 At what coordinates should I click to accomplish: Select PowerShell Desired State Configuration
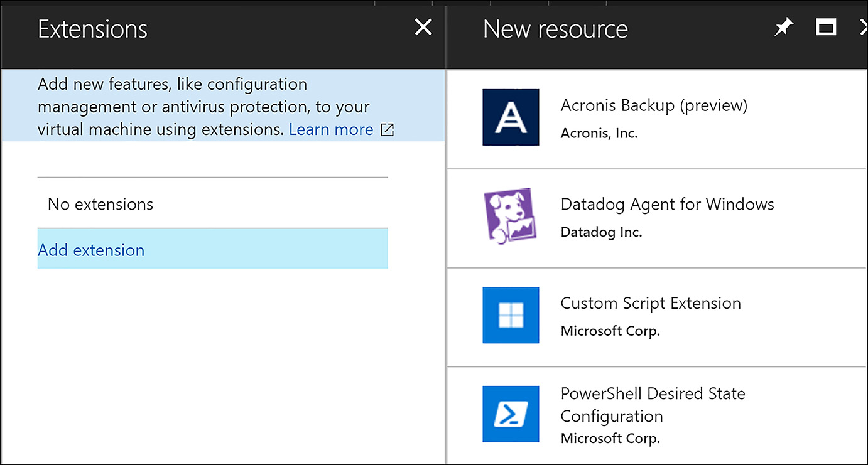tap(653, 405)
